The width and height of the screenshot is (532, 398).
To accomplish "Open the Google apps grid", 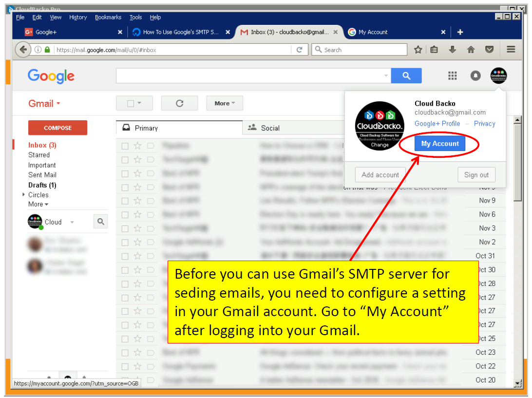I will (x=452, y=76).
